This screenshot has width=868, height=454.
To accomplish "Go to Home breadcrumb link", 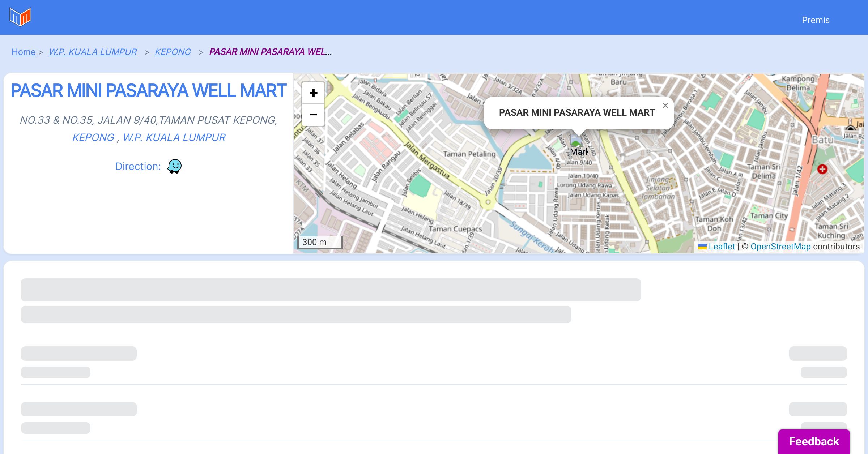I will (24, 52).
